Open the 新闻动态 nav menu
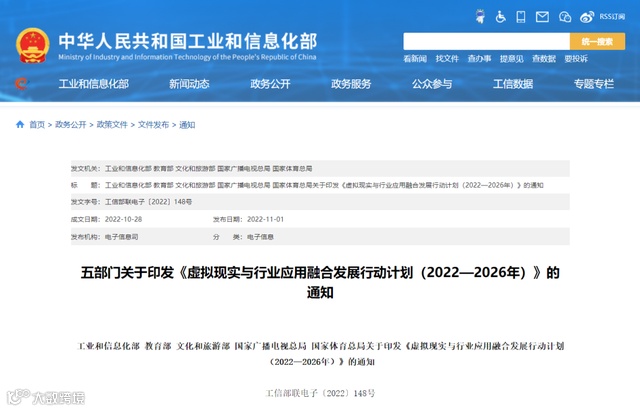Viewport: 640px width, 411px height. [189, 84]
